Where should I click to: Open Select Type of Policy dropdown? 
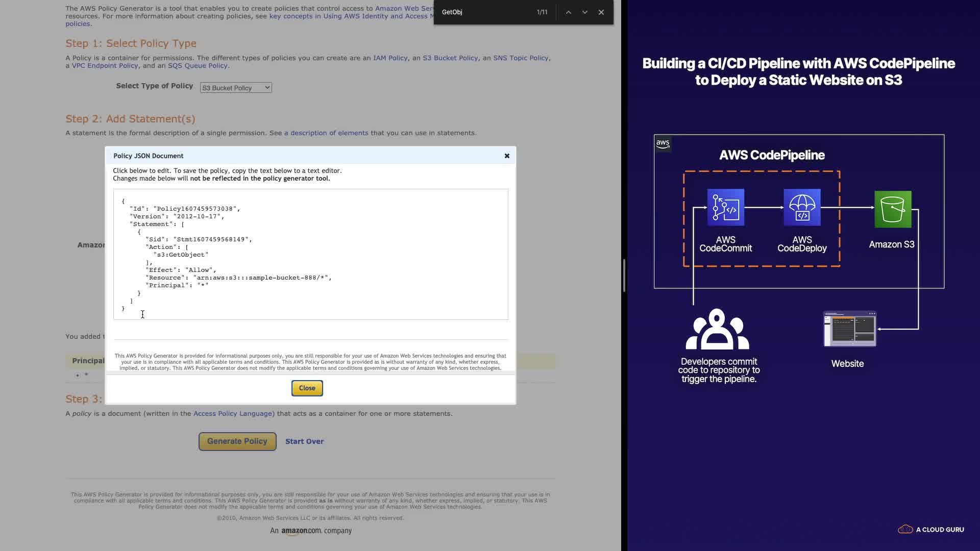(x=236, y=88)
